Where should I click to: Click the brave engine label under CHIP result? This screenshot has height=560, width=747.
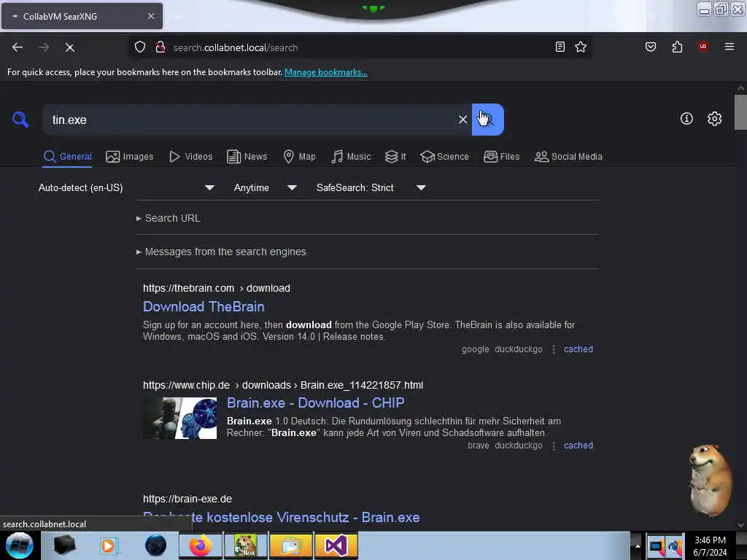tap(479, 446)
